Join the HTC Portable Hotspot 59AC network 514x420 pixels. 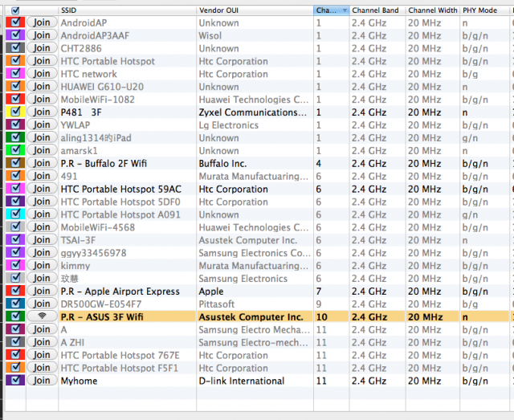(42, 189)
